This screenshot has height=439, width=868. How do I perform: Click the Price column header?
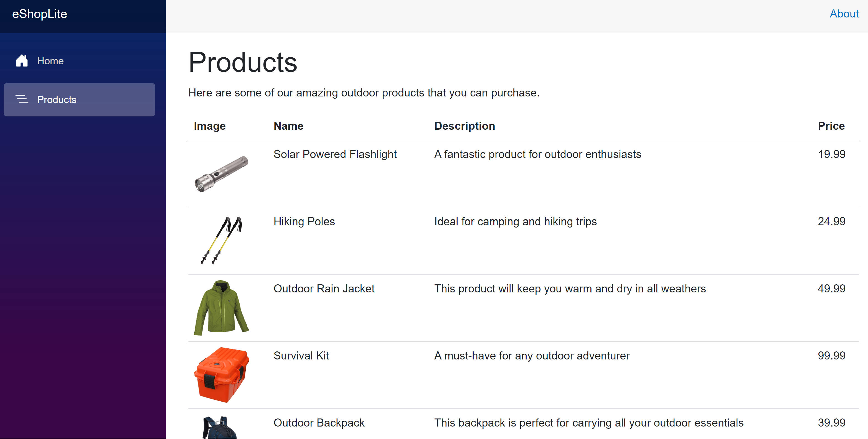click(831, 126)
